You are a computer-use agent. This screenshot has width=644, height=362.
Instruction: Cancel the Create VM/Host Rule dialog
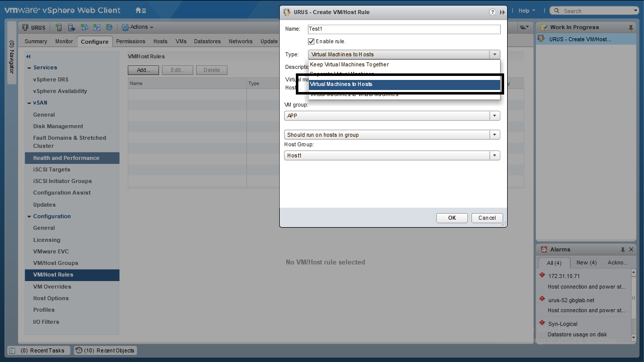pos(487,218)
